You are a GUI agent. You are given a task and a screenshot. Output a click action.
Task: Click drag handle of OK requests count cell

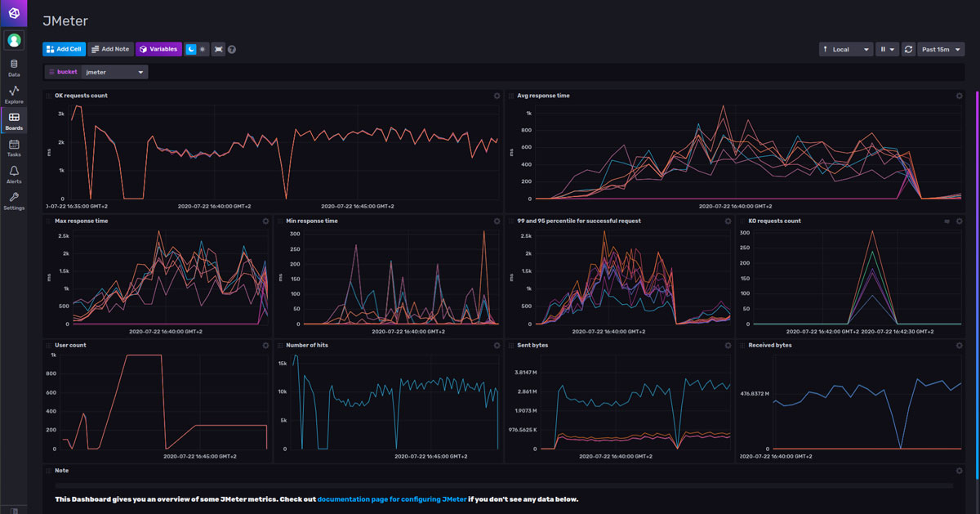(49, 96)
